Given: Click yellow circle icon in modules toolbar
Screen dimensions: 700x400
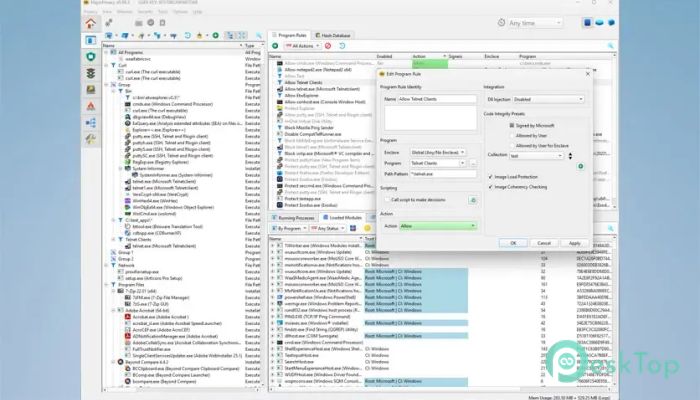Looking at the screenshot, I should (x=367, y=228).
